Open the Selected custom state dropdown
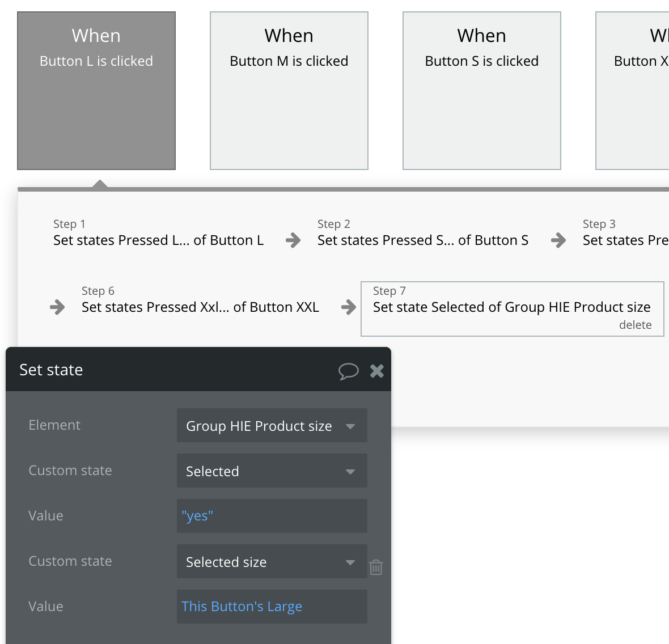This screenshot has width=669, height=644. click(272, 471)
